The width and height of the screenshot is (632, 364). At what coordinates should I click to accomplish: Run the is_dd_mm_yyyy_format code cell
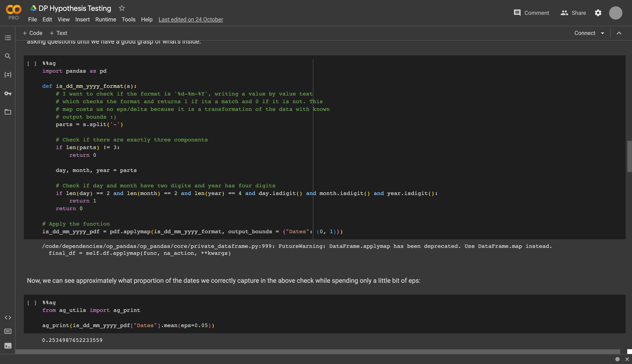pyautogui.click(x=32, y=63)
